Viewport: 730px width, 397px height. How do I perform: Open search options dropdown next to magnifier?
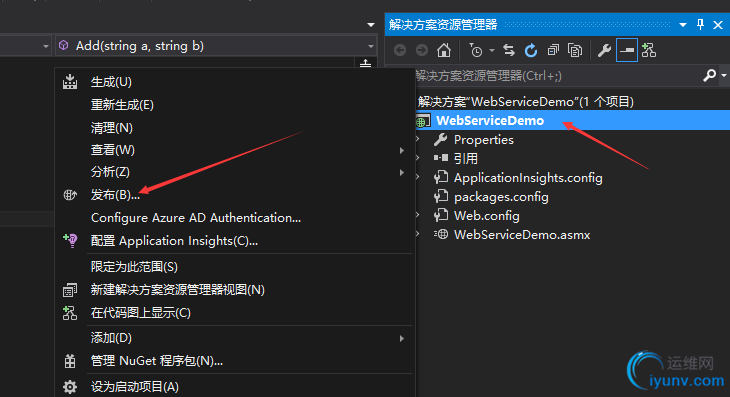[724, 75]
